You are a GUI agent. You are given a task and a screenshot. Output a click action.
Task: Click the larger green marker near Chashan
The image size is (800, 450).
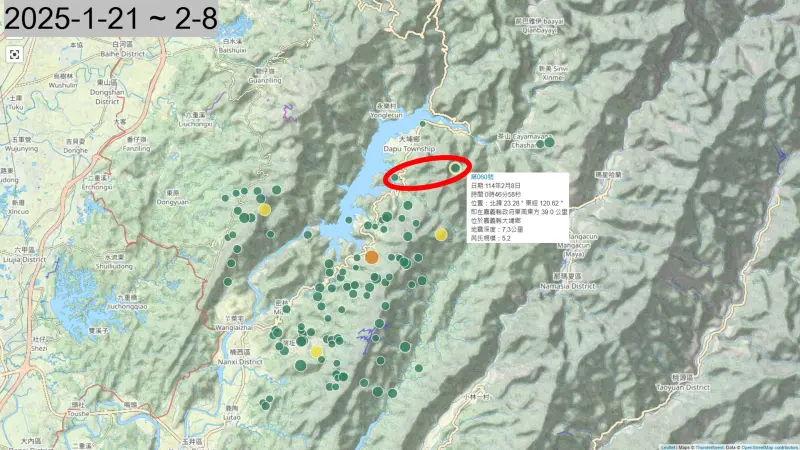tap(547, 143)
